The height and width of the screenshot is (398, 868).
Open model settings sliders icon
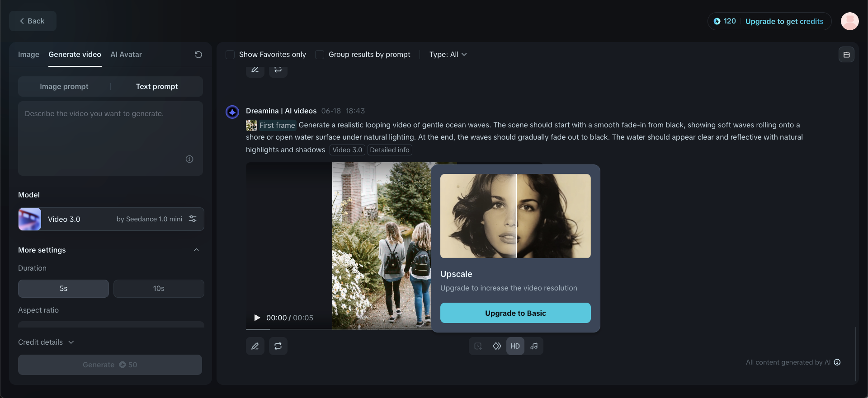193,219
